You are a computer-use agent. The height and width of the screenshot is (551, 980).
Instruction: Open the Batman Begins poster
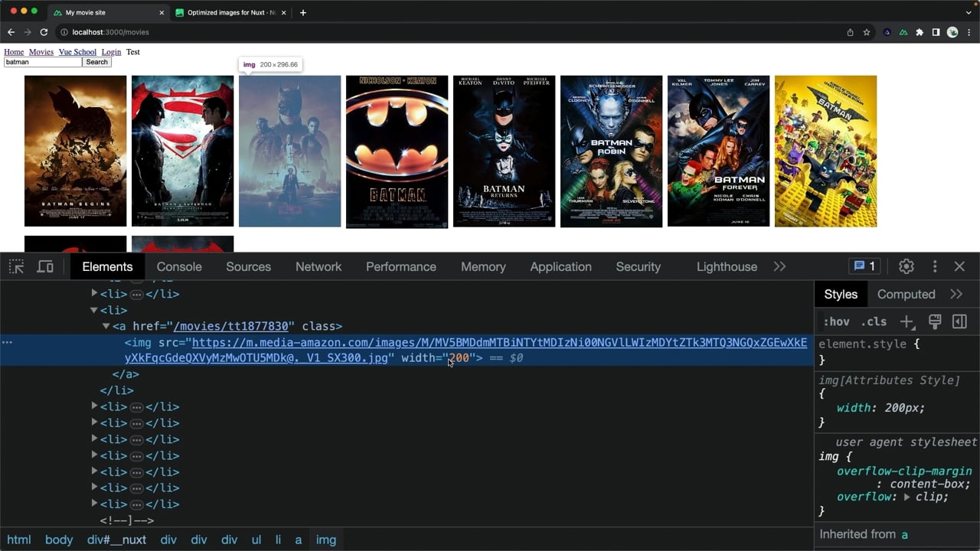point(75,151)
